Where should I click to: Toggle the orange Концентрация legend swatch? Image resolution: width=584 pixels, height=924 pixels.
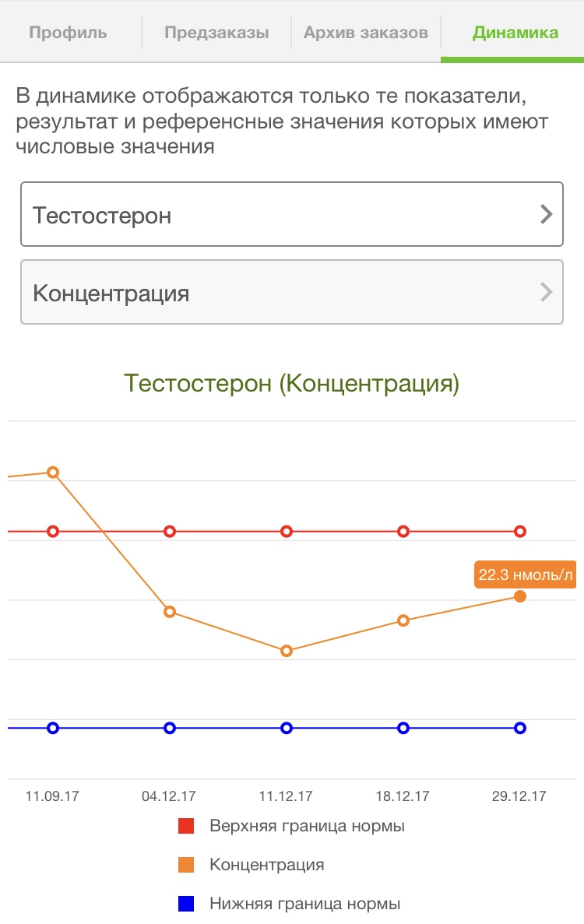pos(186,865)
